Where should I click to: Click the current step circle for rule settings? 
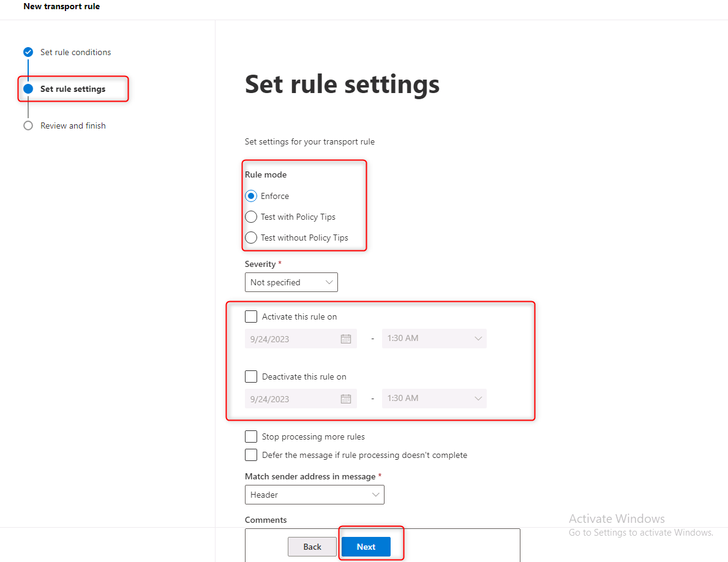pyautogui.click(x=28, y=89)
